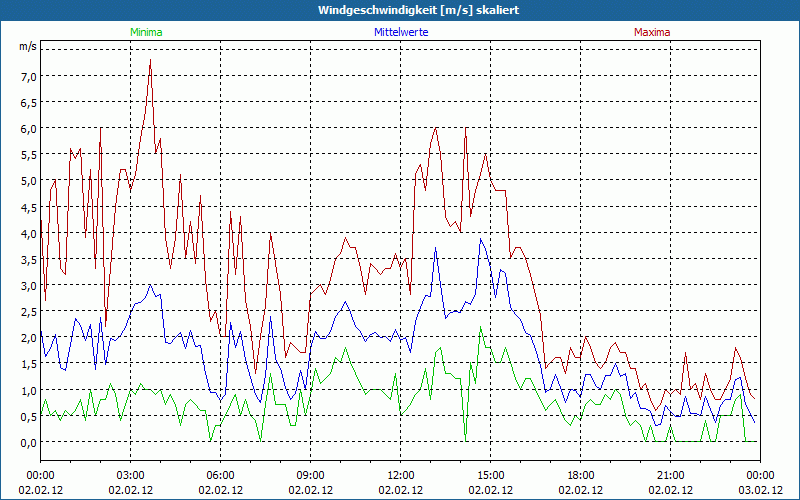Click the blue Mittelwerte peak near 15:00
The width and height of the screenshot is (800, 500).
pos(481,239)
